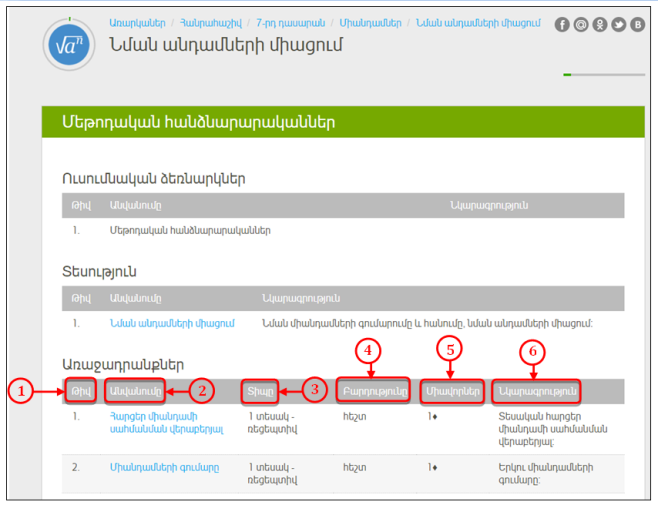658x505 pixels.
Task: Click the 'Տիպը' column header
Action: [x=259, y=390]
